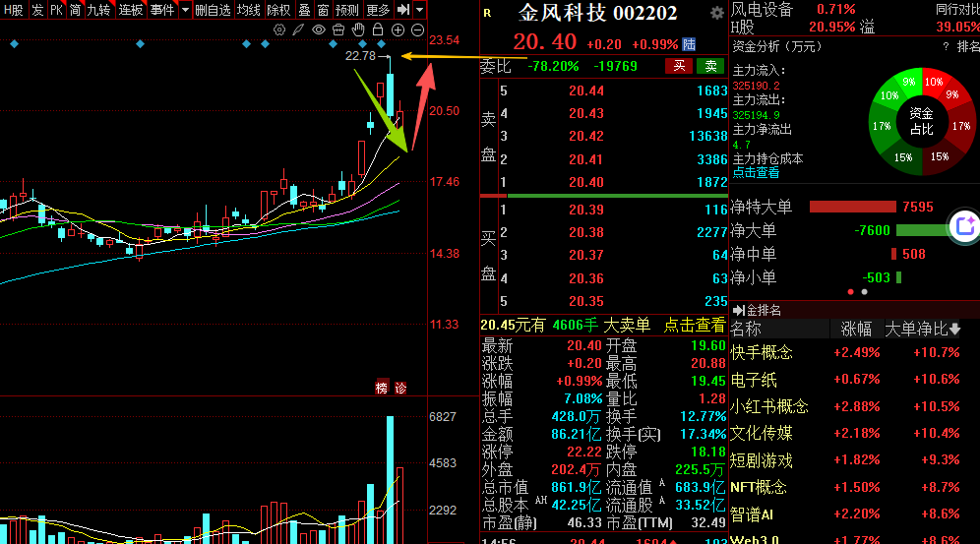
Task: Select first page indicator dot (red)
Action: coord(851,291)
